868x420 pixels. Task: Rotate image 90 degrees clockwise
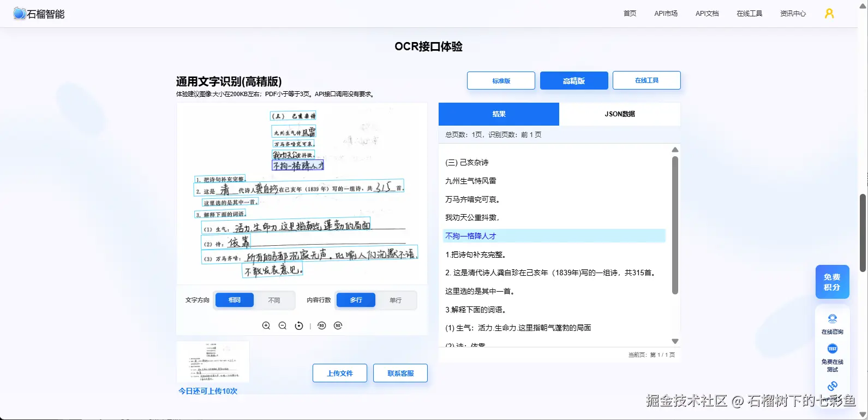click(338, 326)
